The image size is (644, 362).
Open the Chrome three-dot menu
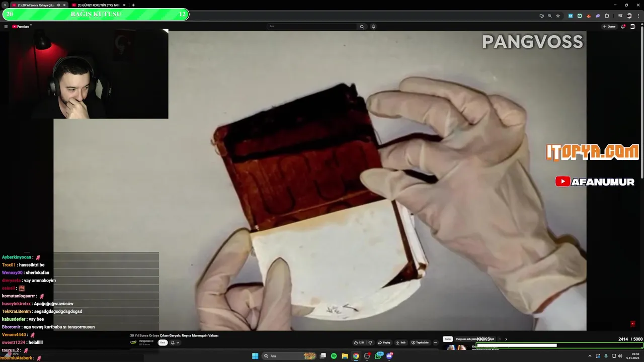tap(638, 16)
